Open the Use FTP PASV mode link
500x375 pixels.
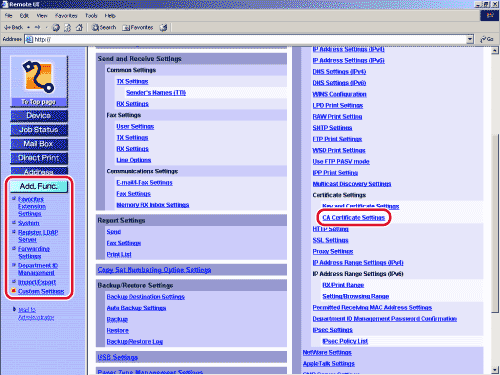point(341,162)
